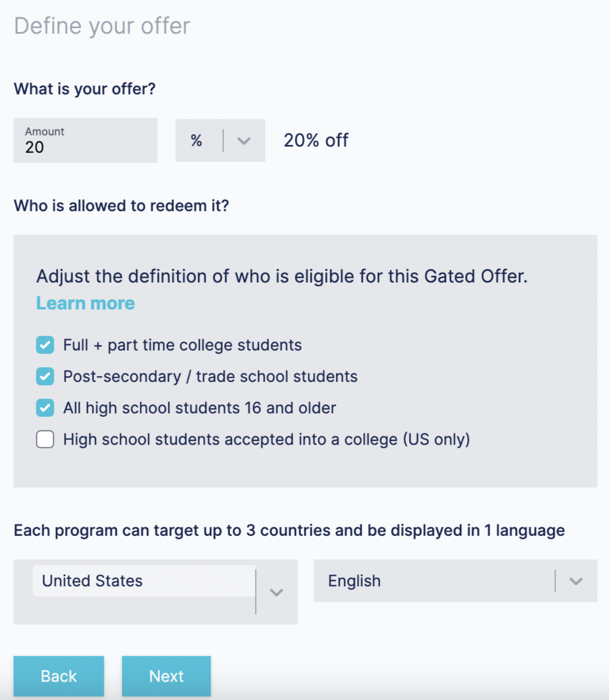This screenshot has width=609, height=700.
Task: Uncheck Post-secondary / trade school students
Action: point(45,376)
